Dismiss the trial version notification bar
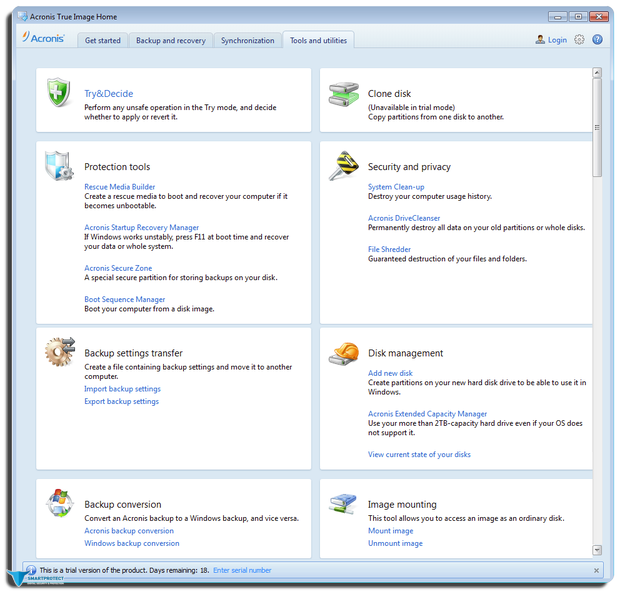Image resolution: width=620 pixels, height=594 pixels. click(x=596, y=570)
